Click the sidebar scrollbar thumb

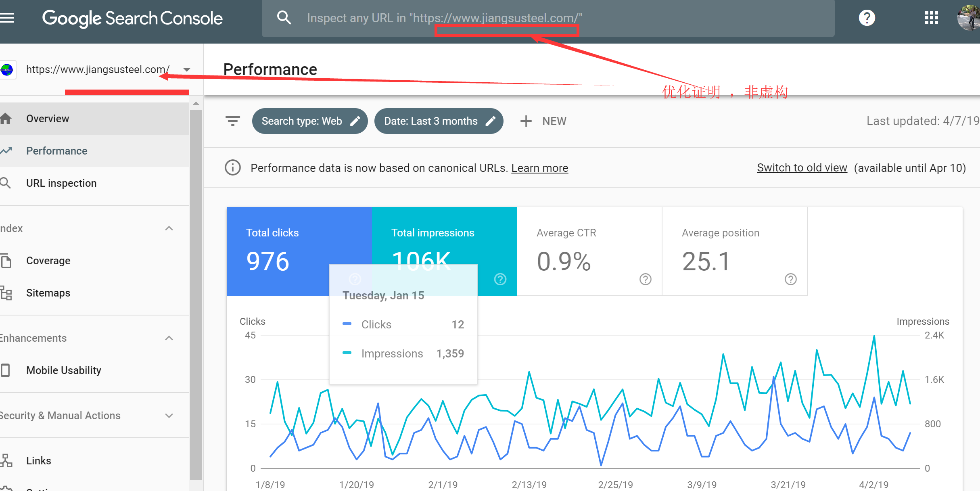tap(196, 295)
